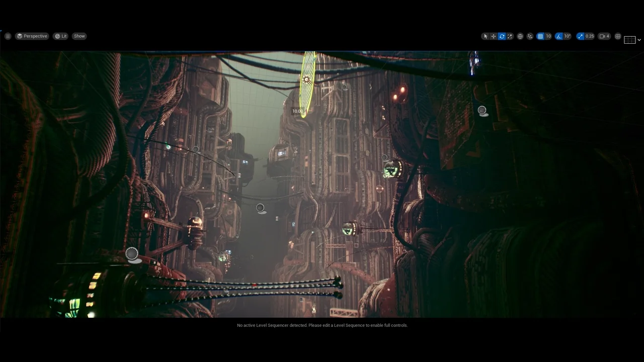Switch to the Move (translate) tool
644x362 pixels.
point(493,36)
